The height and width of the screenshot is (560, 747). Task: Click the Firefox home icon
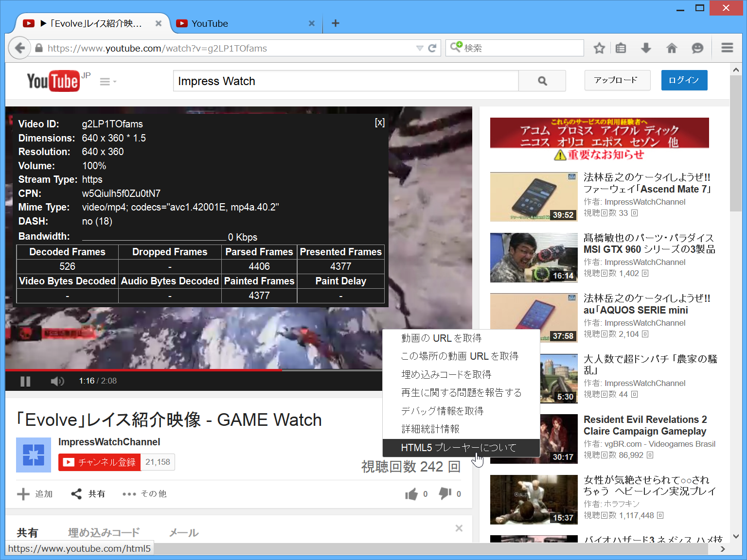pyautogui.click(x=672, y=48)
